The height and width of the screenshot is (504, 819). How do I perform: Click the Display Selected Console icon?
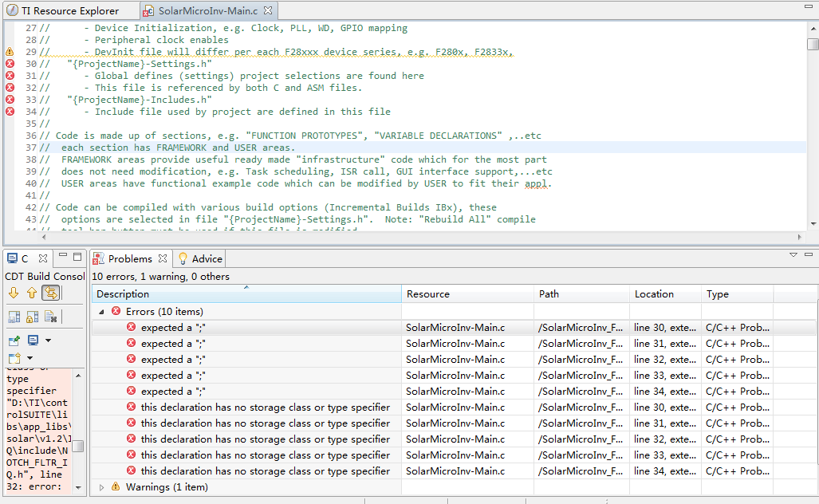coord(33,341)
